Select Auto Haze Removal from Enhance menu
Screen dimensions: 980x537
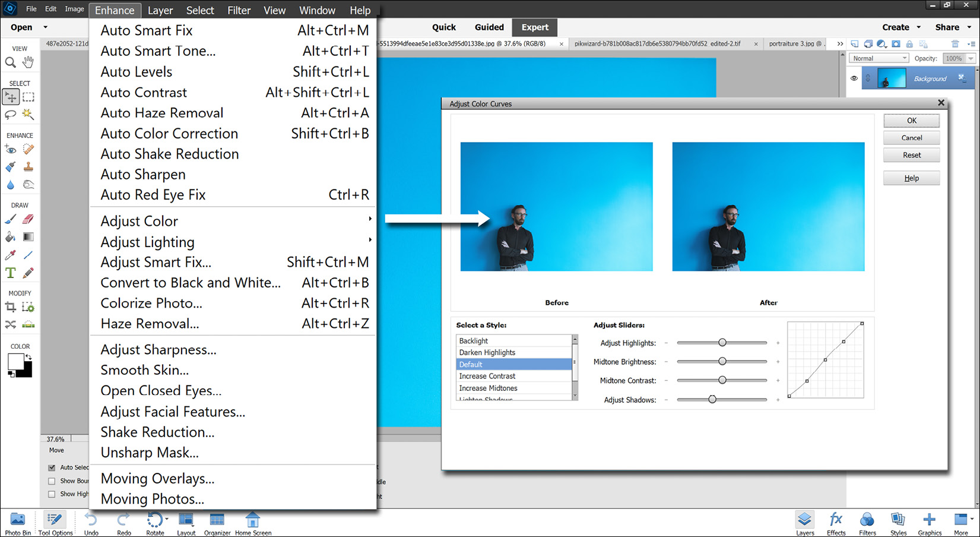161,112
